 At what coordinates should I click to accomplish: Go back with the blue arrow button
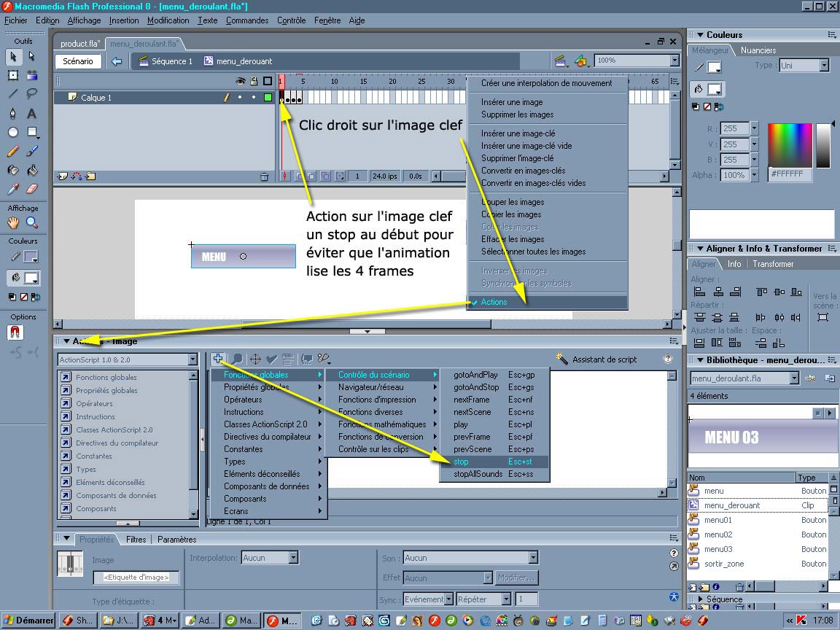click(x=117, y=61)
